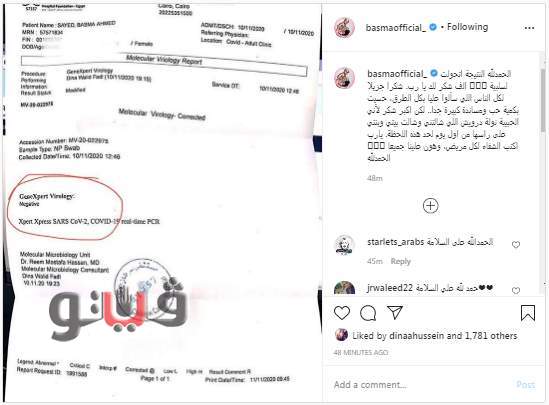Image resolution: width=549 pixels, height=405 pixels.
Task: Load more comments with the plus circle
Action: point(431,205)
